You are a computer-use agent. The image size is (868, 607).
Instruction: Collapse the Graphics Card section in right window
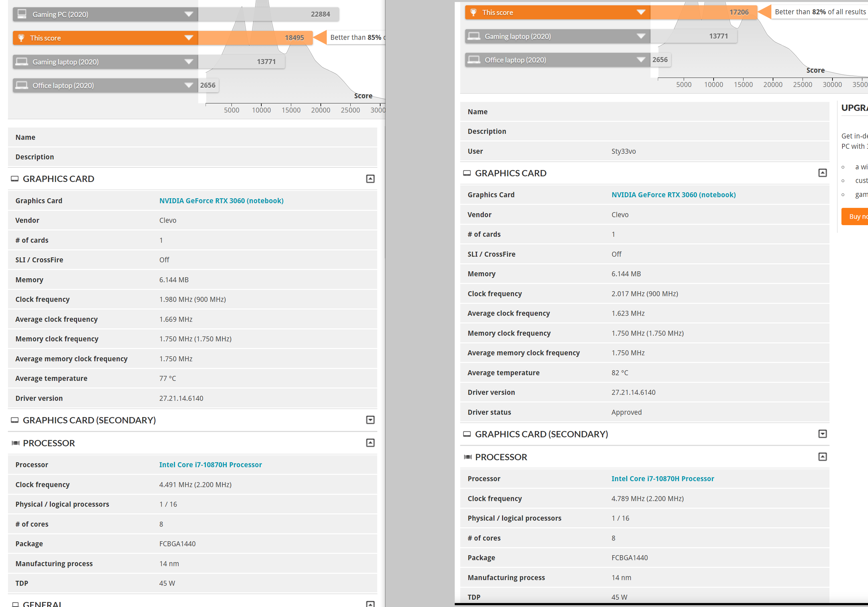pos(823,173)
